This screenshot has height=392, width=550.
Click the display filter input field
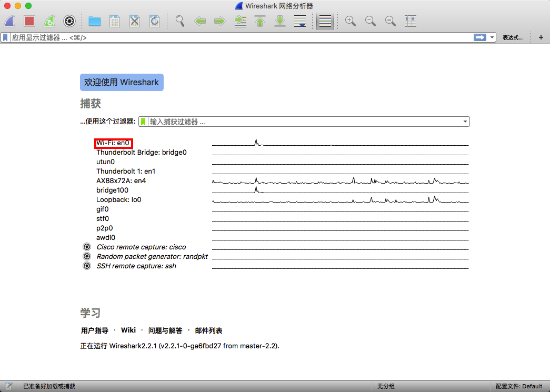(x=241, y=37)
